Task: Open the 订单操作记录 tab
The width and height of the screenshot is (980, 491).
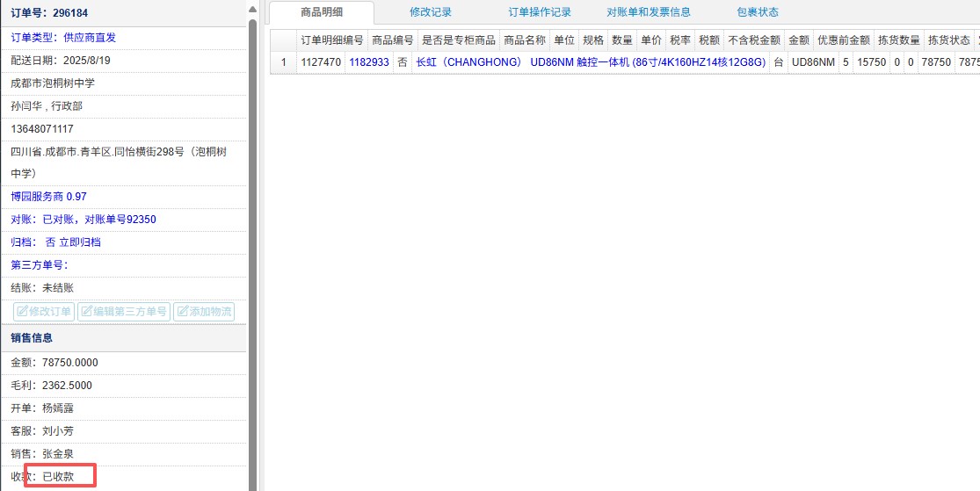Action: (540, 12)
